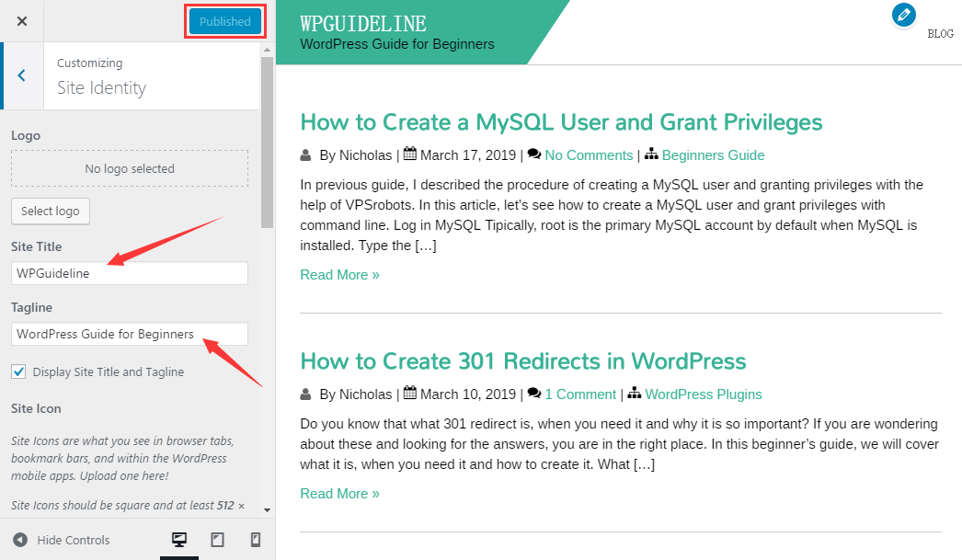Open the 1 Comment link
962x560 pixels.
(580, 394)
